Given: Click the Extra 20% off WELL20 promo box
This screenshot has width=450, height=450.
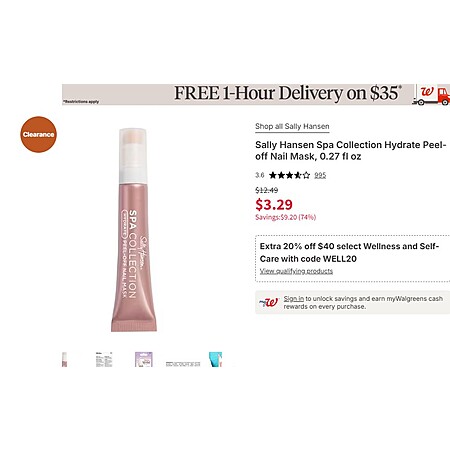Looking at the screenshot, I should [352, 259].
